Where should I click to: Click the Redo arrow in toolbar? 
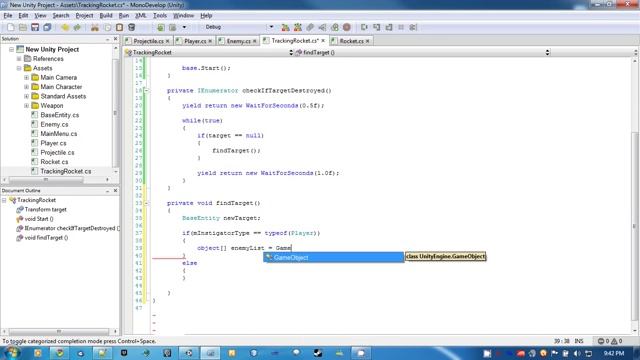(77, 27)
